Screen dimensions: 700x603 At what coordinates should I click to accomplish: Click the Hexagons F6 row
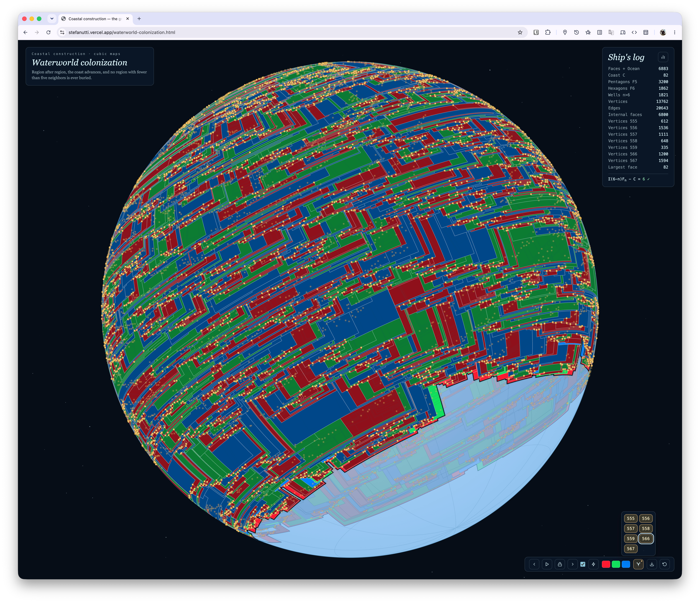click(638, 88)
